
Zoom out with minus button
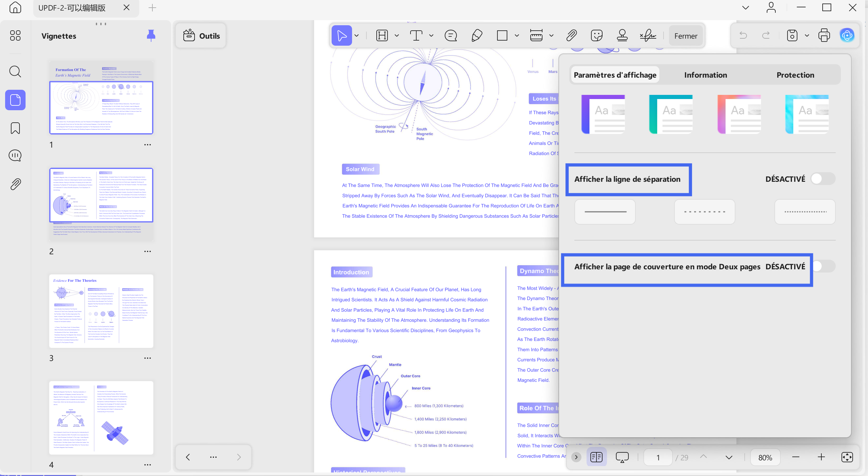pos(795,457)
